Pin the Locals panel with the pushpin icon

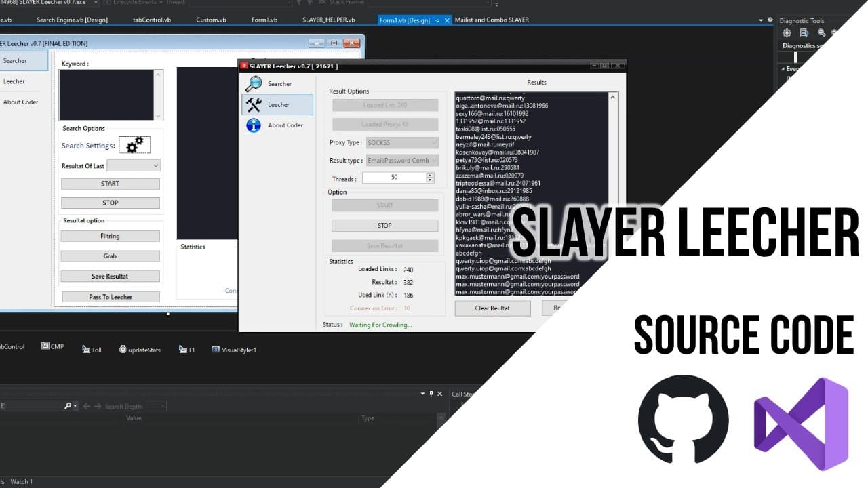point(431,393)
